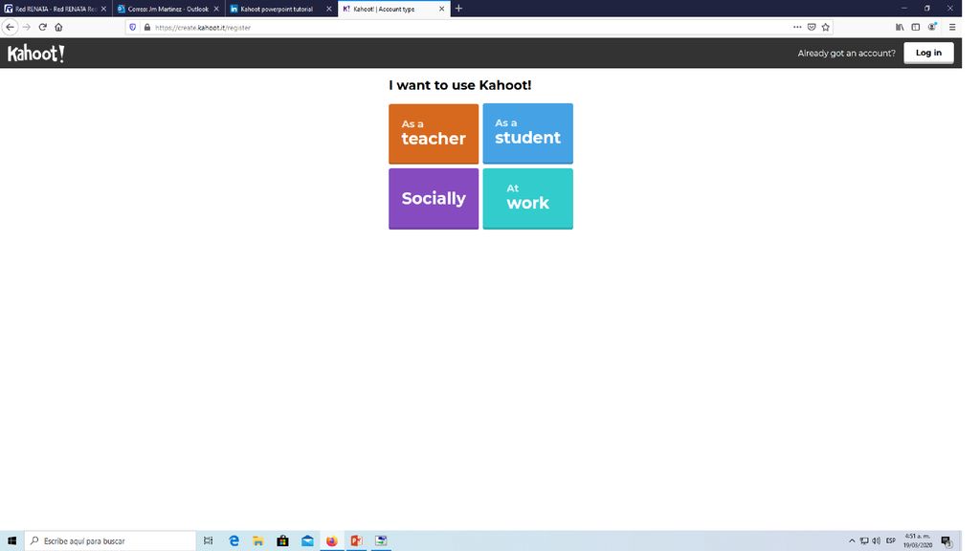Image resolution: width=980 pixels, height=551 pixels.
Task: Open the page actions three-dot menu
Action: pyautogui.click(x=797, y=27)
